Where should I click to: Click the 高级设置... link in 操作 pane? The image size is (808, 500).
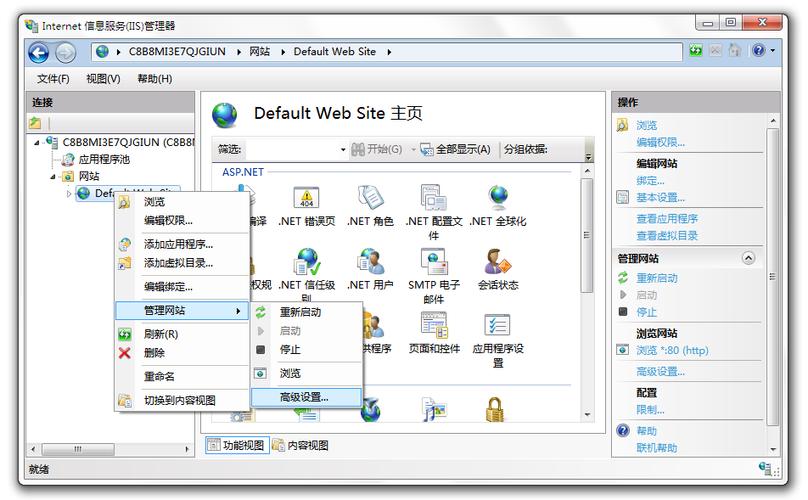click(660, 371)
